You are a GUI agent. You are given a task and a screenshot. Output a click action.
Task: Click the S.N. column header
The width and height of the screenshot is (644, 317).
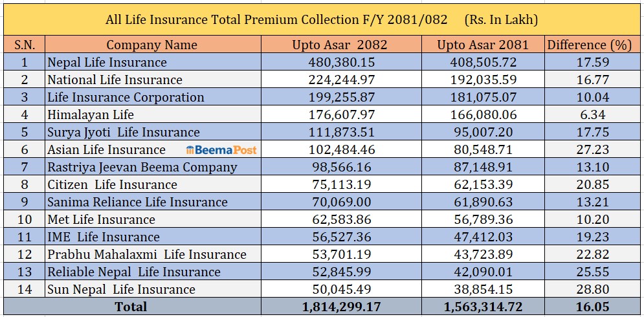(x=24, y=45)
